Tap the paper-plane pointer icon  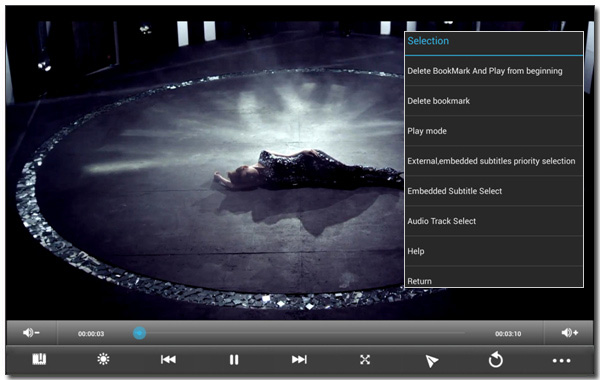click(431, 360)
